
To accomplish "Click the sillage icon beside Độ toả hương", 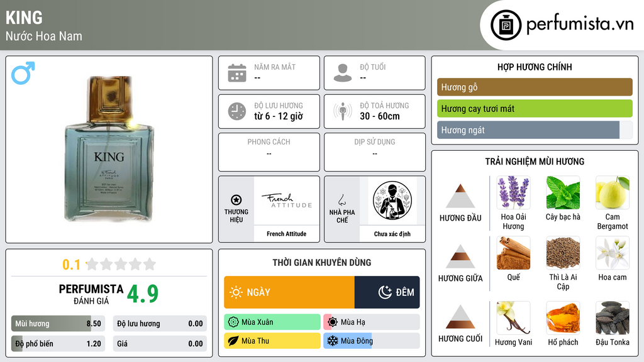I will 343,111.
